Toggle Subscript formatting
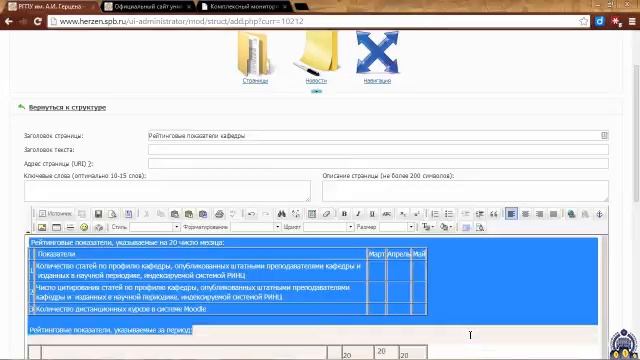This screenshot has height=360, width=640. tap(402, 214)
